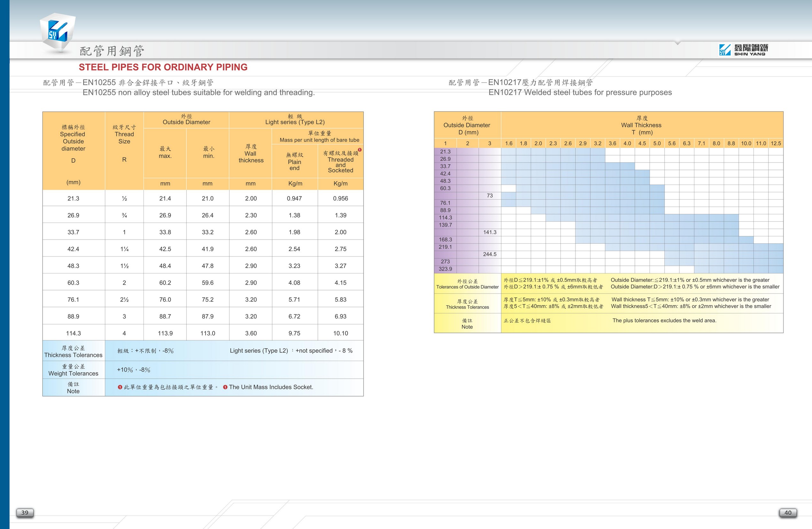Click 'STEEL PIPES FOR ORDINARY PIPING' heading

(163, 67)
